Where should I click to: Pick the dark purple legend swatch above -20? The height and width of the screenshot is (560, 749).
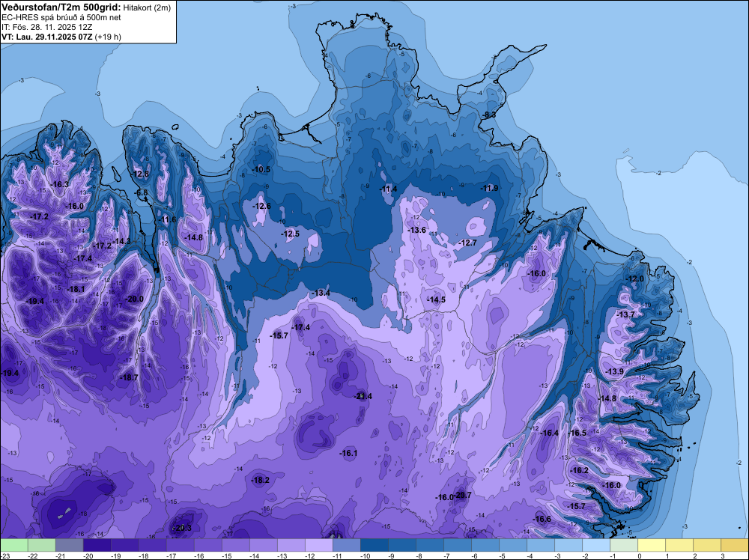point(97,545)
